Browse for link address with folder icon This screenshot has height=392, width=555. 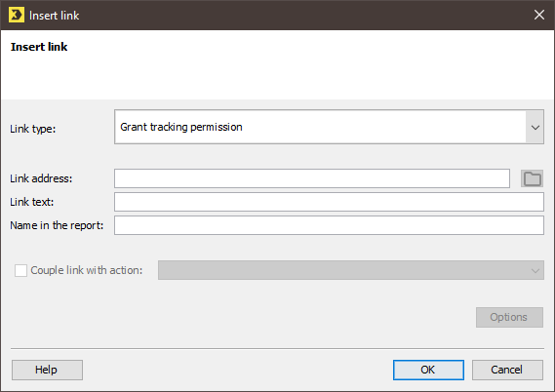coord(532,178)
